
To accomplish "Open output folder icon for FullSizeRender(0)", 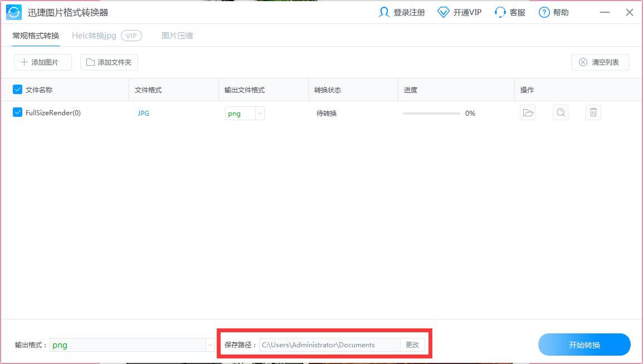I will click(x=528, y=113).
